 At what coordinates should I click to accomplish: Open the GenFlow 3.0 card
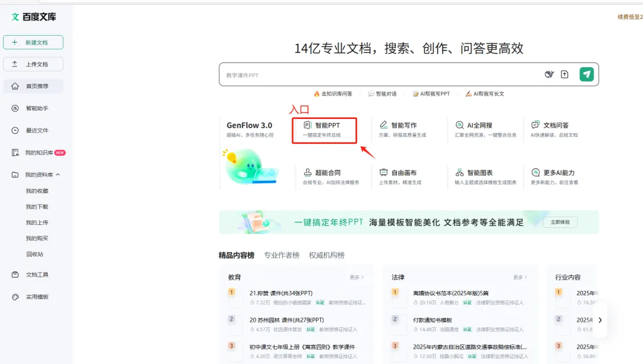tap(249, 129)
